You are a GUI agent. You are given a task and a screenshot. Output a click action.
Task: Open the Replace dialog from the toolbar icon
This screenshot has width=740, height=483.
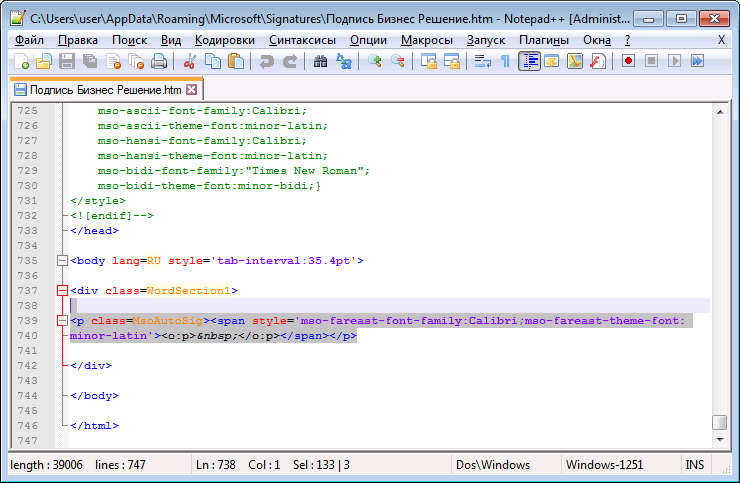pos(344,61)
